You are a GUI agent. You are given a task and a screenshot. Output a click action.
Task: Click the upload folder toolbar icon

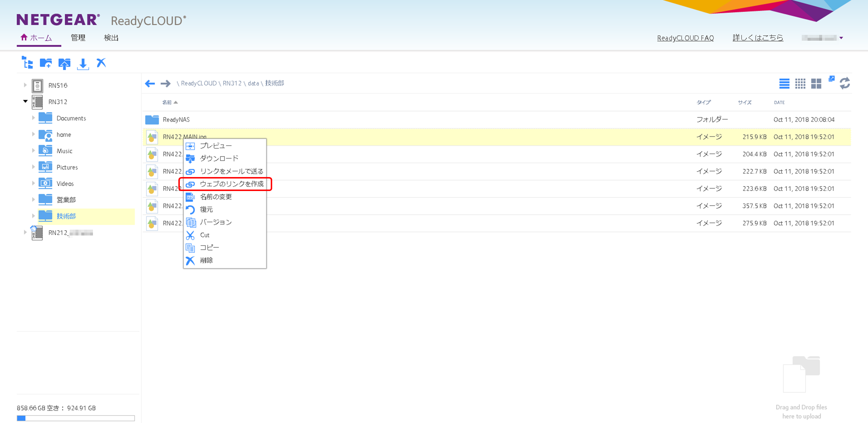[x=64, y=63]
